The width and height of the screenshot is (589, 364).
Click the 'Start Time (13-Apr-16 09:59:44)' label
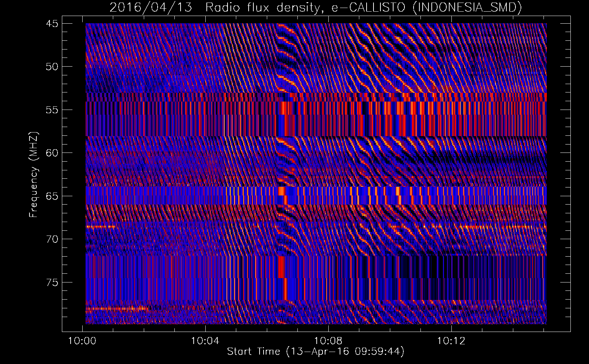[316, 352]
